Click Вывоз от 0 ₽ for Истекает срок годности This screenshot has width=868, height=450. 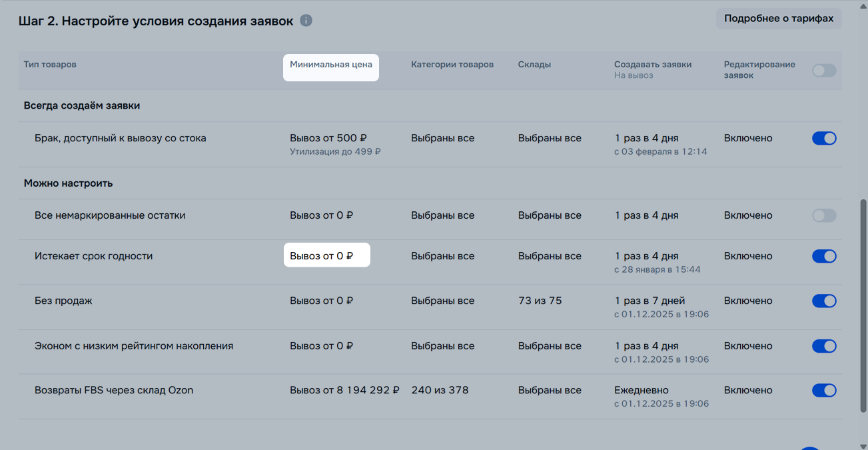(322, 256)
